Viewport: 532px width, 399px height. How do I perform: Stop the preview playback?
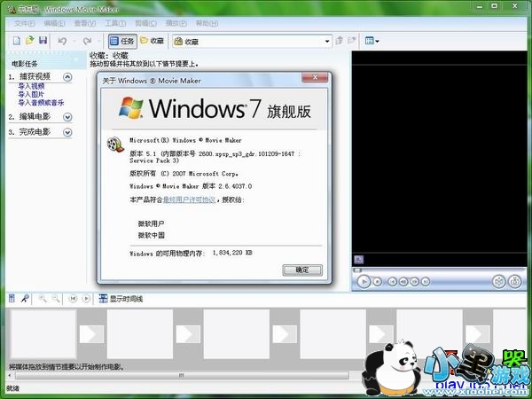click(378, 282)
